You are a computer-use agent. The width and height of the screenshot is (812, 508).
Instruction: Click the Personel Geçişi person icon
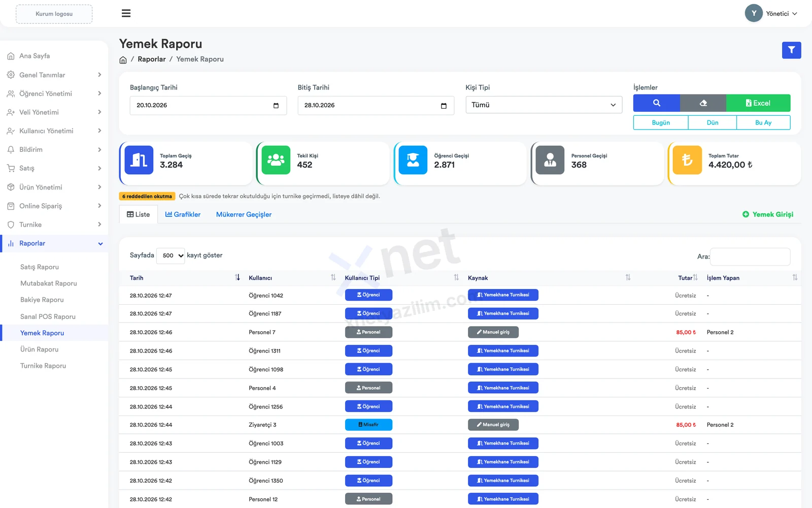tap(550, 160)
